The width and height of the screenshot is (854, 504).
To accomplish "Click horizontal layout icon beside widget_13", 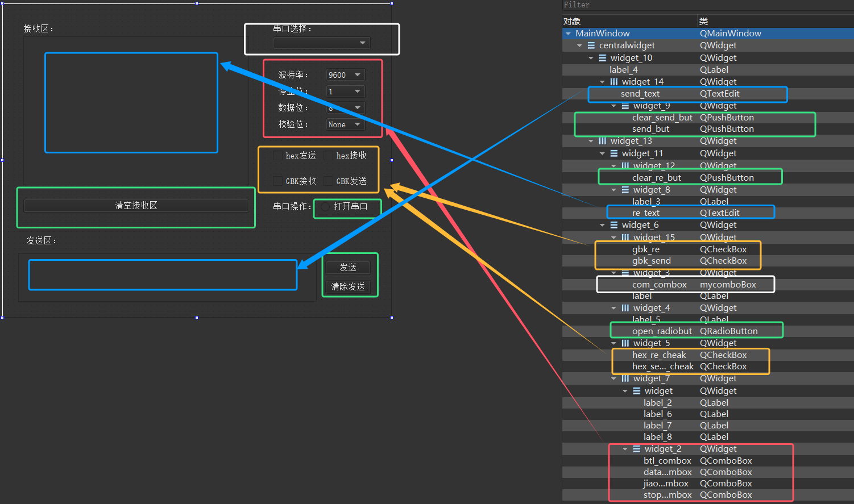I will [x=603, y=141].
